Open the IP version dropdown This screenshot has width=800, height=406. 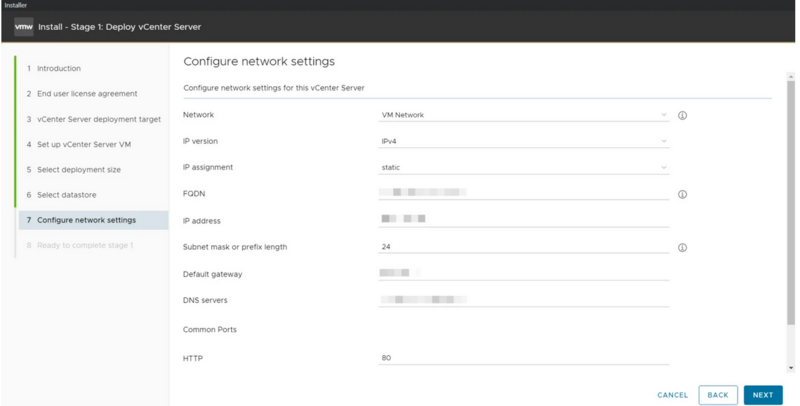point(523,141)
